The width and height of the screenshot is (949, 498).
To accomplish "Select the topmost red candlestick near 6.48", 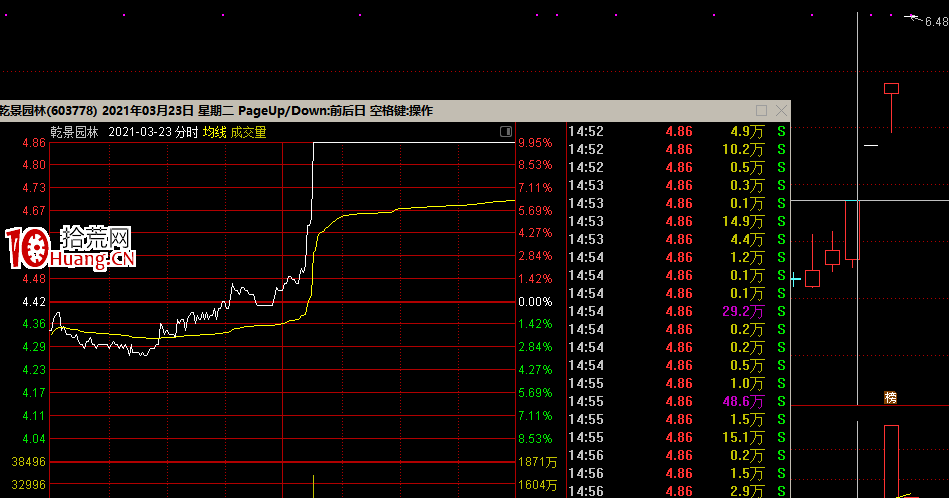I will [x=891, y=89].
